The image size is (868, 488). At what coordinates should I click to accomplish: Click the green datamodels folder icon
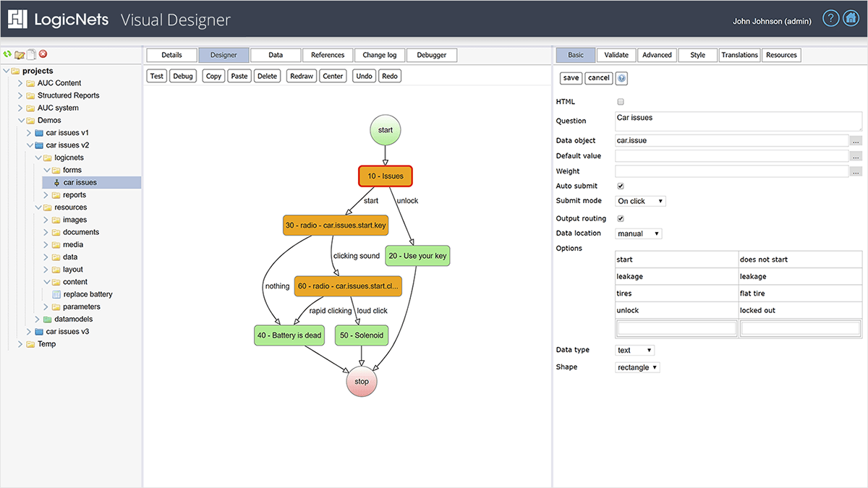click(x=48, y=320)
